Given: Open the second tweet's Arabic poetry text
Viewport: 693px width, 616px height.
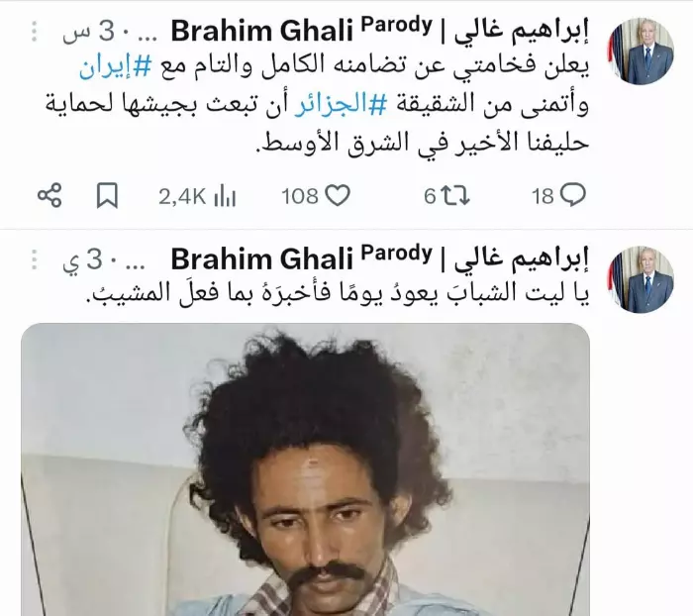Looking at the screenshot, I should pyautogui.click(x=338, y=293).
